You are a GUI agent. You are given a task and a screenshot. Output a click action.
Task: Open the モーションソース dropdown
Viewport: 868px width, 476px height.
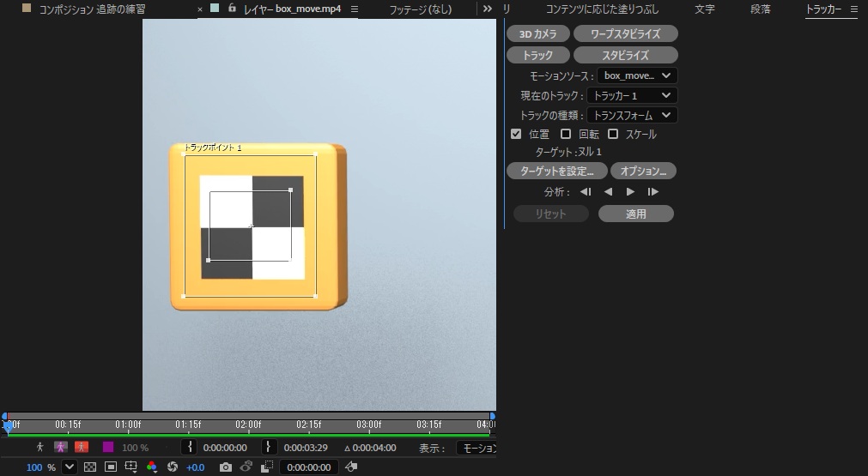click(x=637, y=75)
